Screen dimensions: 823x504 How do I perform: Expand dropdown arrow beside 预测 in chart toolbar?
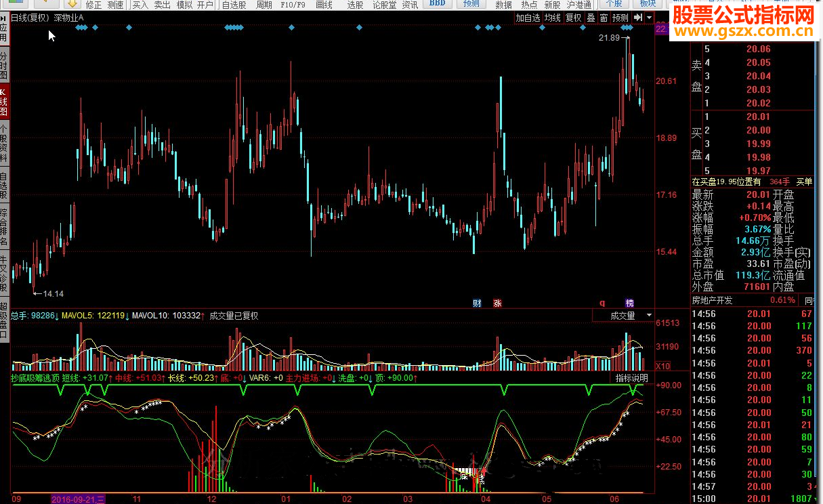click(x=650, y=18)
